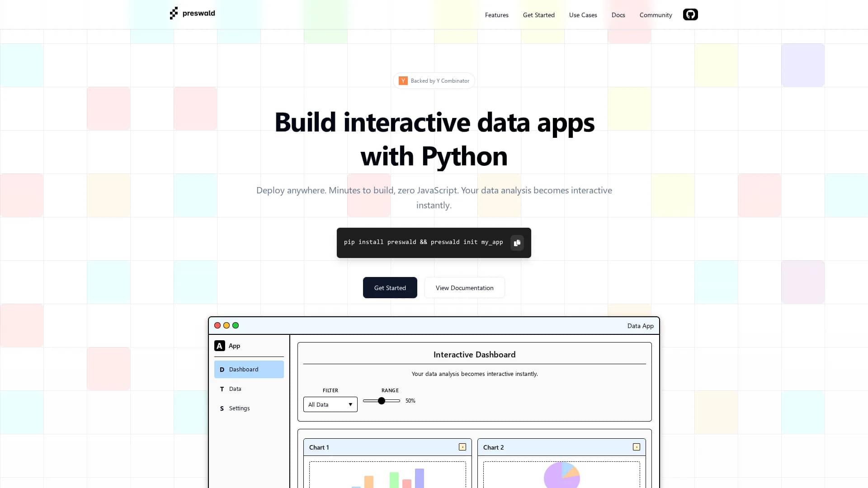The width and height of the screenshot is (868, 488).
Task: Copy the pip install command
Action: 517,243
